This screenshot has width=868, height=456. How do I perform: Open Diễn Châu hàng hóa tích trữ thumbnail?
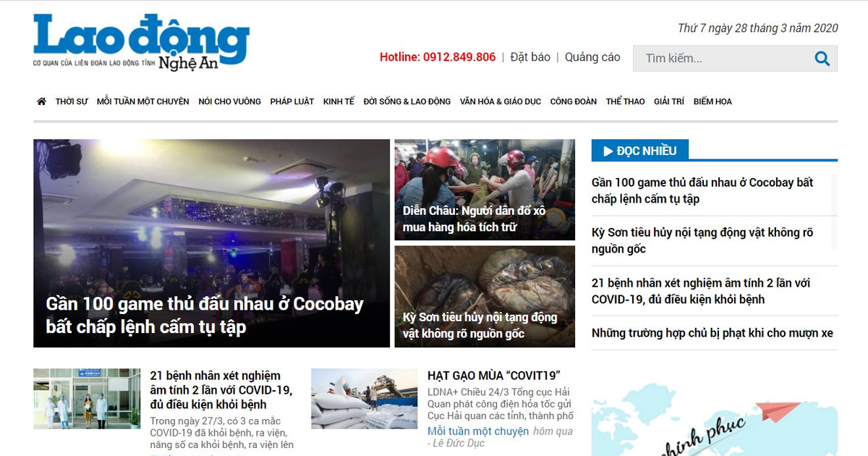485,190
